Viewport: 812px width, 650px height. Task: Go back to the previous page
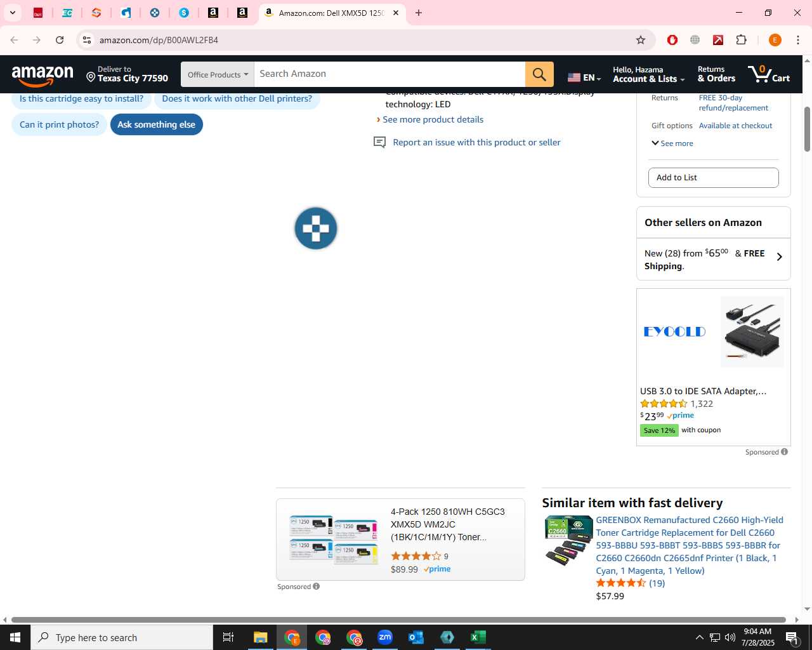(x=14, y=40)
